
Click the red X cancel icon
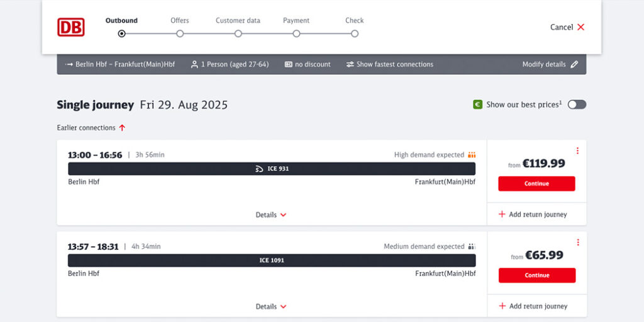[x=580, y=27]
